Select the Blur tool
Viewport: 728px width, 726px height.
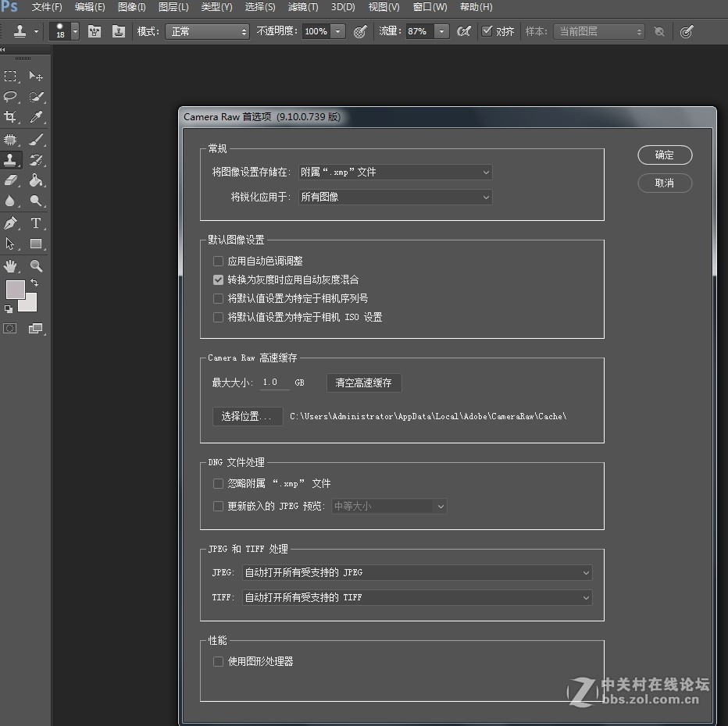coord(10,201)
